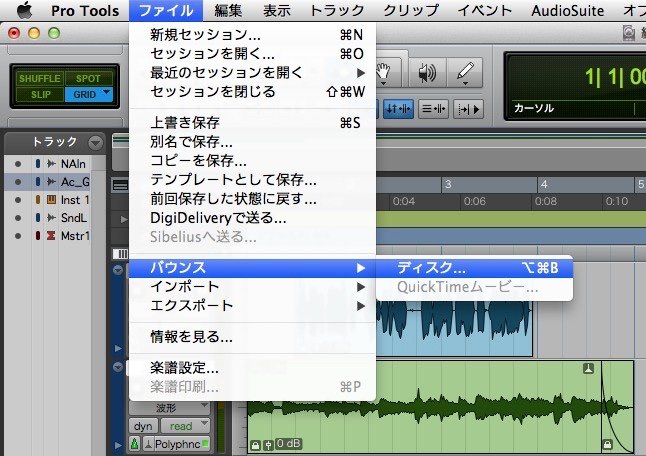Open the 波形 track view selector

pos(169,408)
